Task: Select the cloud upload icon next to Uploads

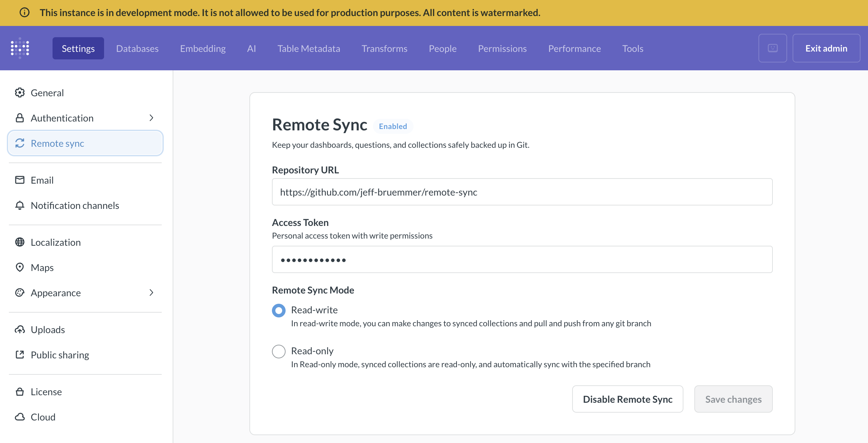Action: coord(19,329)
